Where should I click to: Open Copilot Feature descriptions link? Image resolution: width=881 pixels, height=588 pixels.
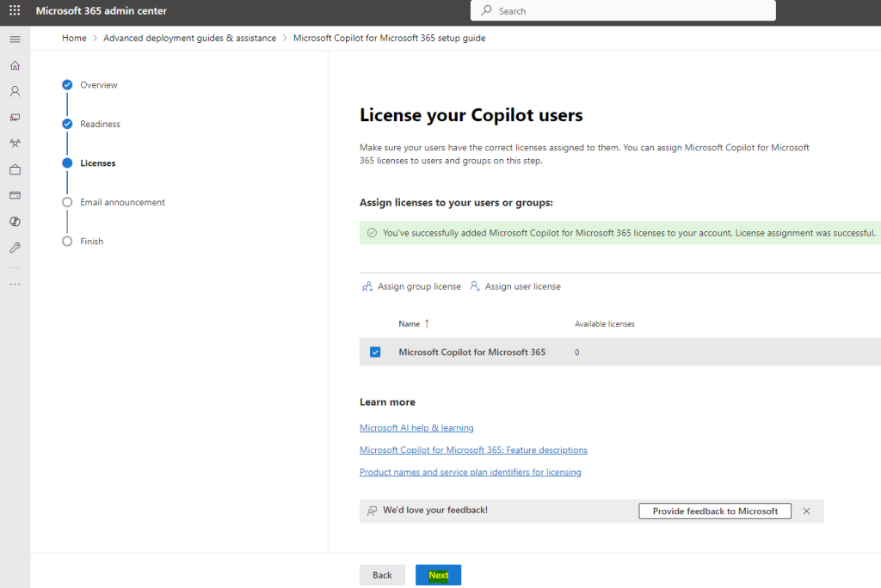474,450
